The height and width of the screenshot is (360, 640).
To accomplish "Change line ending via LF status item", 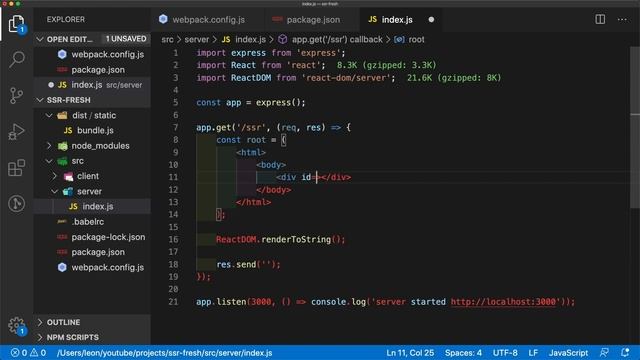I will (533, 353).
